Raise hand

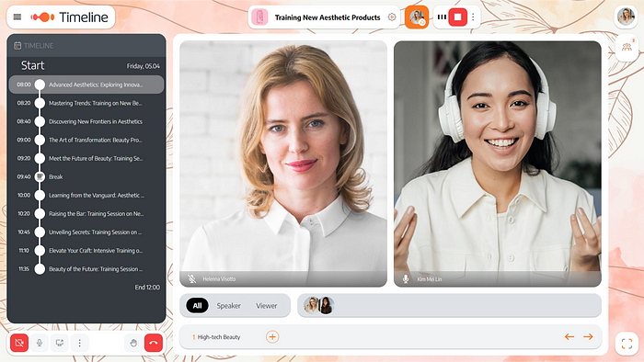point(133,343)
